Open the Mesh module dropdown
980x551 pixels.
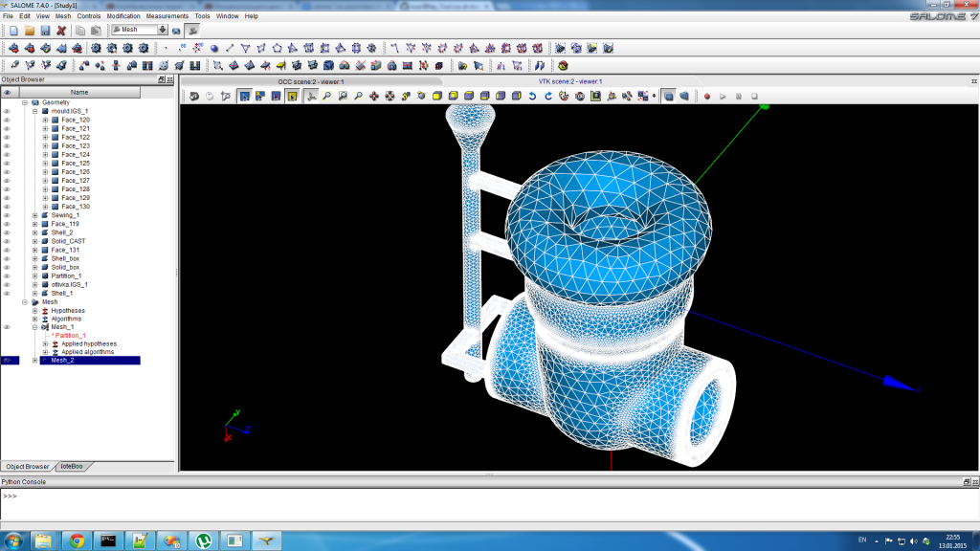coord(163,30)
